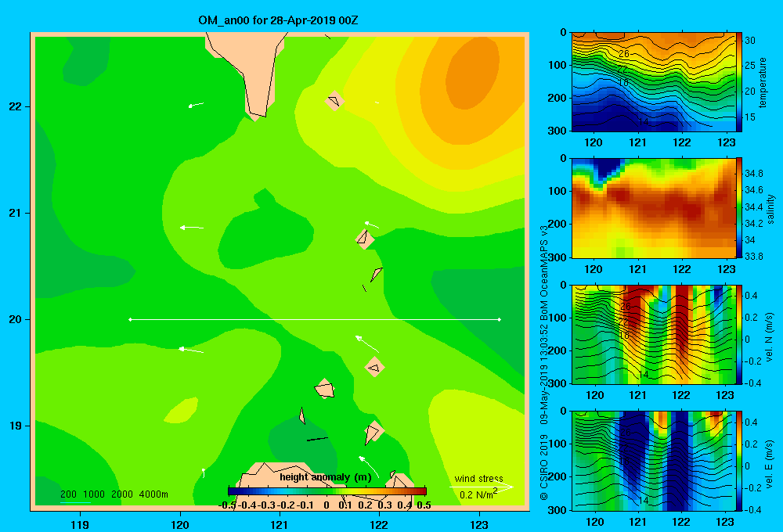Click longitude label 123 below the main map

(479, 524)
